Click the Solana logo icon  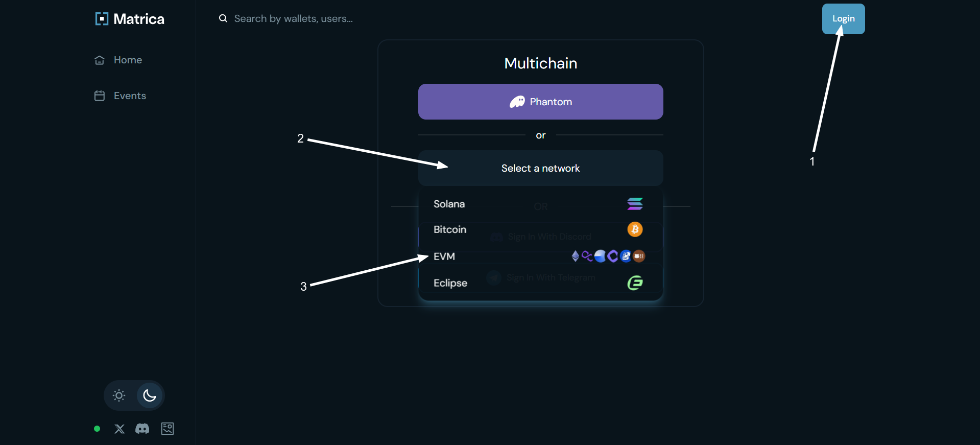pos(635,204)
